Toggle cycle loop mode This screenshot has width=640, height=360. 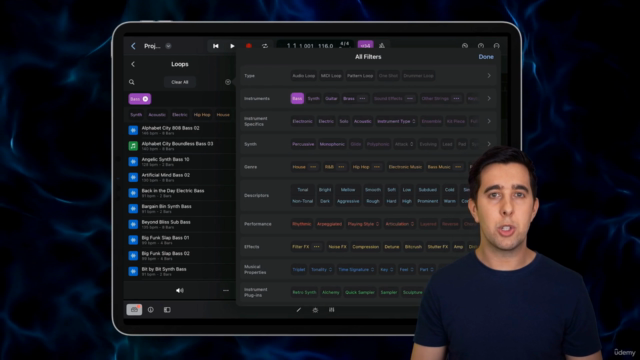pos(265,46)
